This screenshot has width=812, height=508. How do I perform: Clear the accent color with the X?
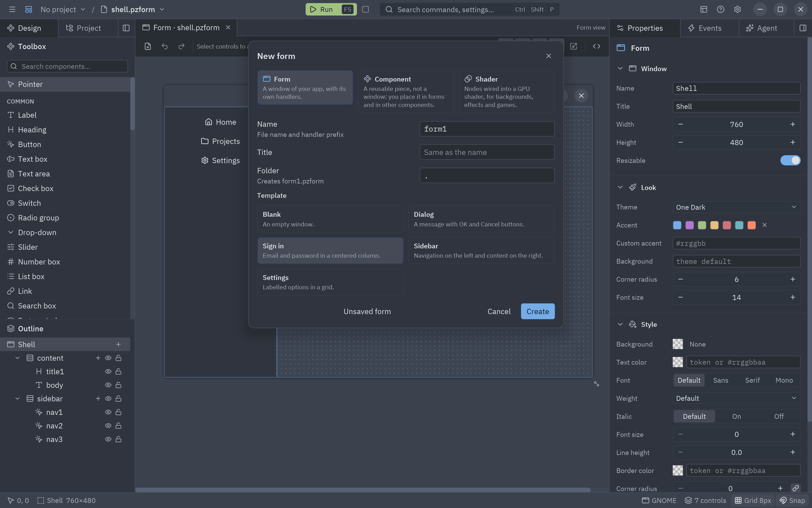(765, 225)
